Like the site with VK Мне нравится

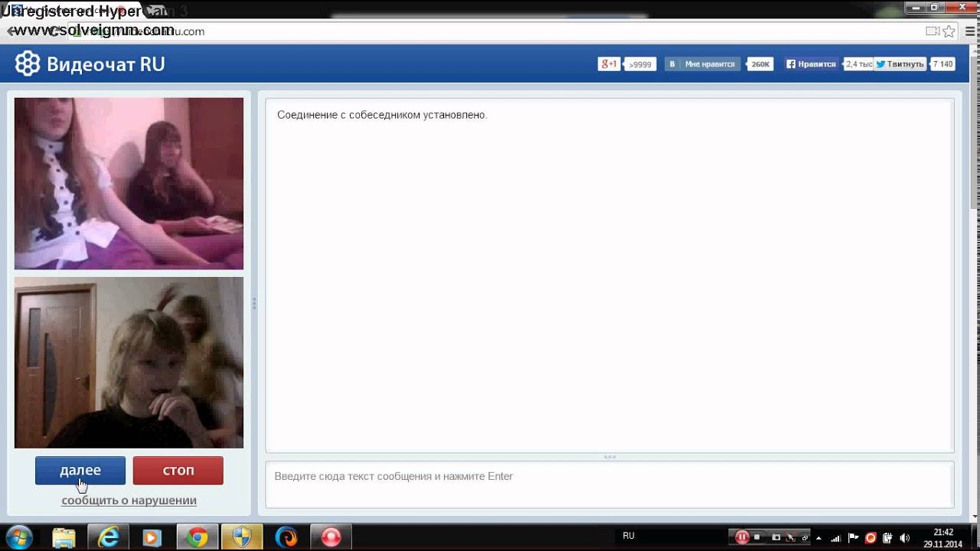702,64
